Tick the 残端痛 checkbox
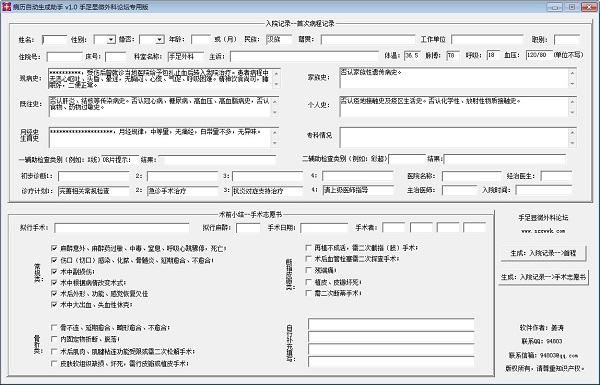This screenshot has width=600, height=385. coord(308,270)
